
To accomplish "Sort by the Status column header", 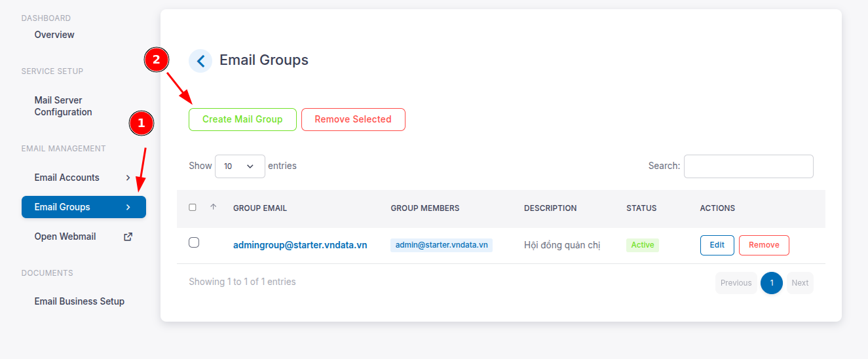I will pyautogui.click(x=641, y=208).
